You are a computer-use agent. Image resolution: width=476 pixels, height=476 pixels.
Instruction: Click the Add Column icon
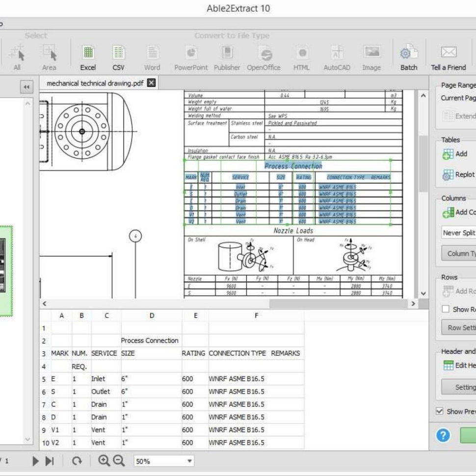pyautogui.click(x=448, y=212)
